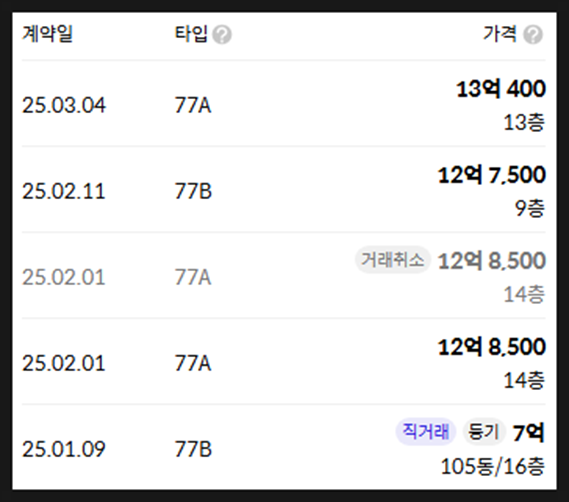Open the 25.02.11 transaction row
The width and height of the screenshot is (569, 502).
pyautogui.click(x=283, y=189)
